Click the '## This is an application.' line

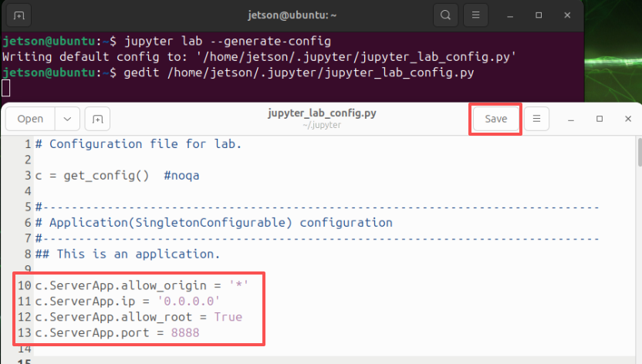[x=128, y=254]
